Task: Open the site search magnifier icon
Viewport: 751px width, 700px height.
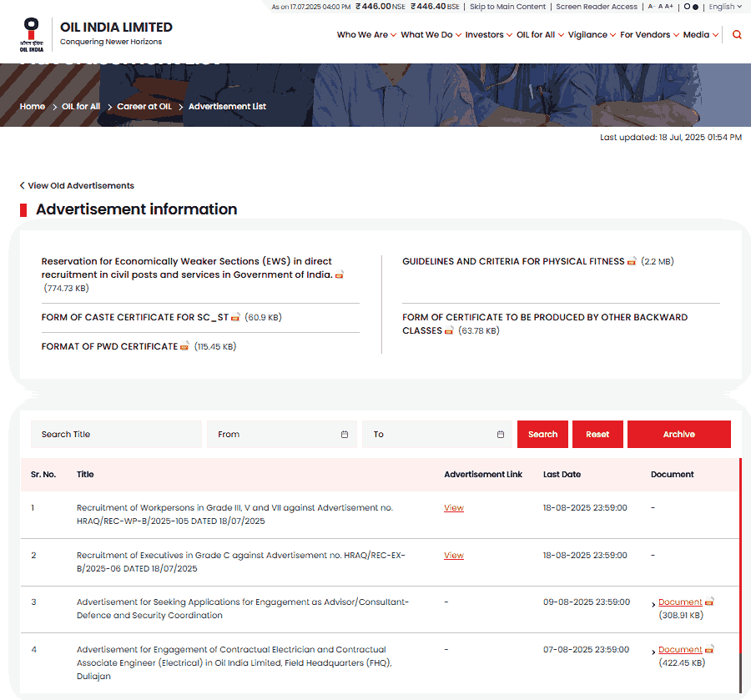Action: [x=737, y=34]
